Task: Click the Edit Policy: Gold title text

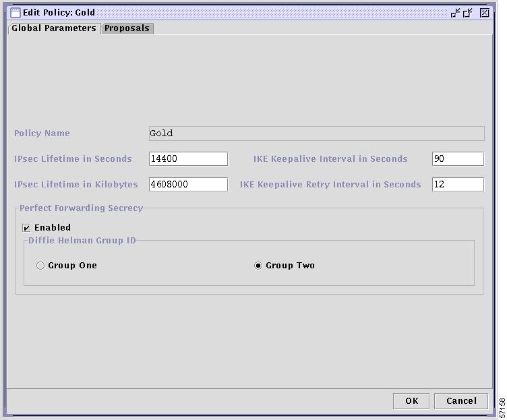Action: [x=59, y=13]
